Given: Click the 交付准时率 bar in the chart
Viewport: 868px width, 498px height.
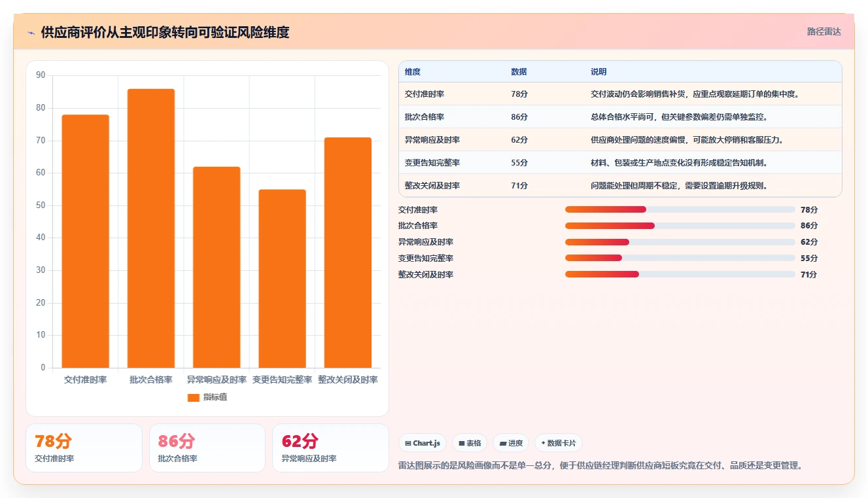Looking at the screenshot, I should coord(86,241).
